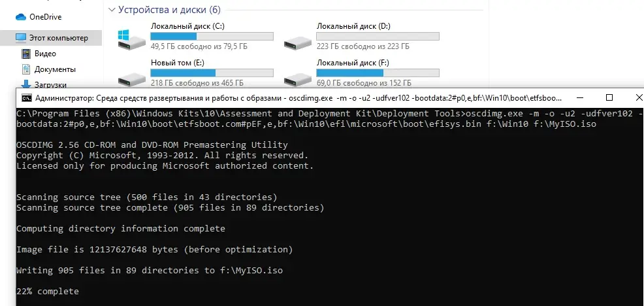
Task: Click the Документы folder icon
Action: [x=26, y=69]
